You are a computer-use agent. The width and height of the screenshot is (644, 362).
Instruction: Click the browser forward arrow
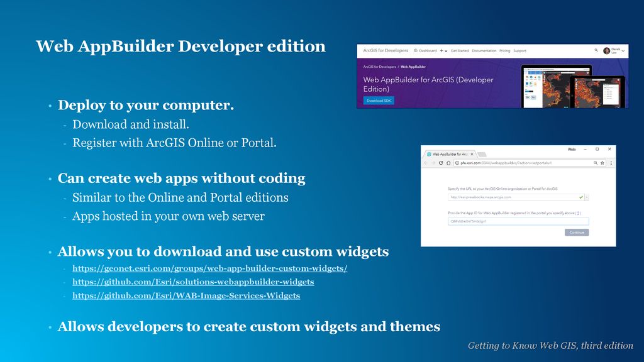(433, 163)
